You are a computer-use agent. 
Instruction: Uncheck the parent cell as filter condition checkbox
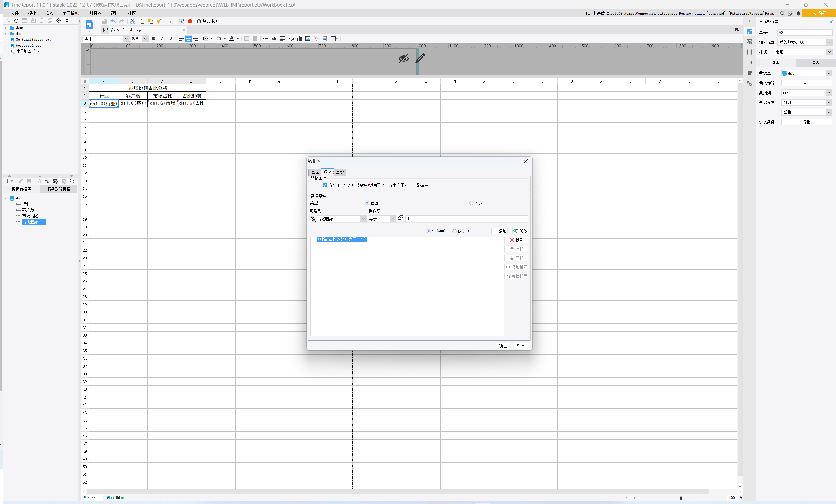pos(325,185)
